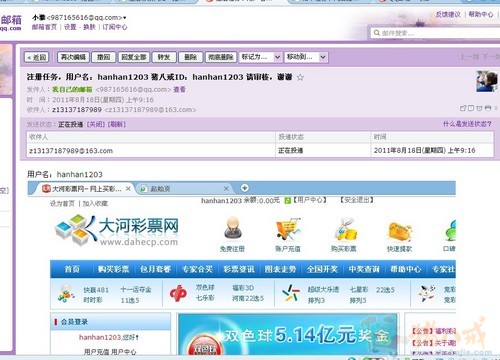Select 帮助中心 in the blue navigation bar
Screen dimensions: 500x360
406,269
